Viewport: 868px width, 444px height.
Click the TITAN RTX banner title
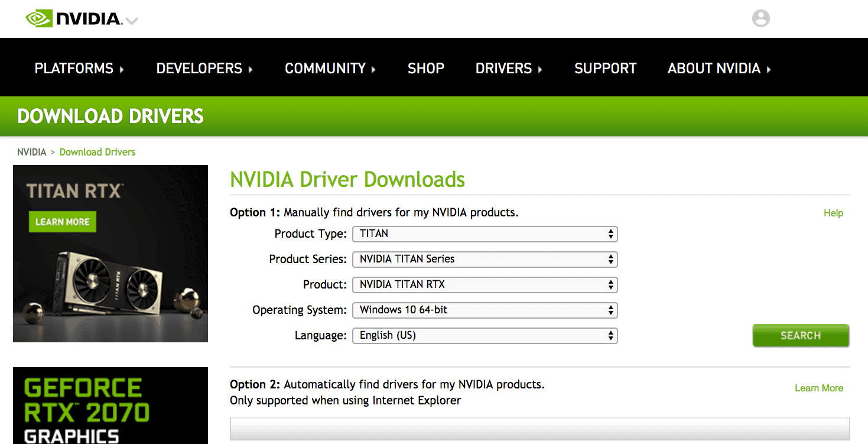[x=74, y=191]
